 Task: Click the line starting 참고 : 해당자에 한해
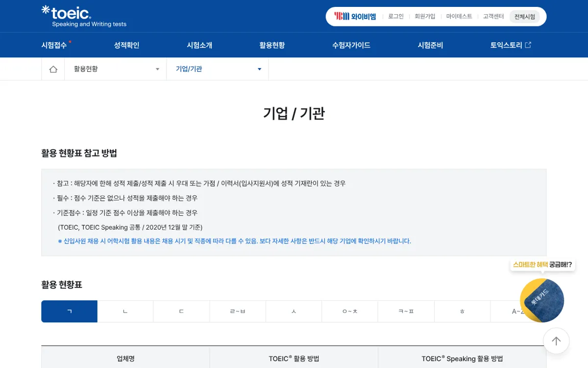pyautogui.click(x=199, y=184)
